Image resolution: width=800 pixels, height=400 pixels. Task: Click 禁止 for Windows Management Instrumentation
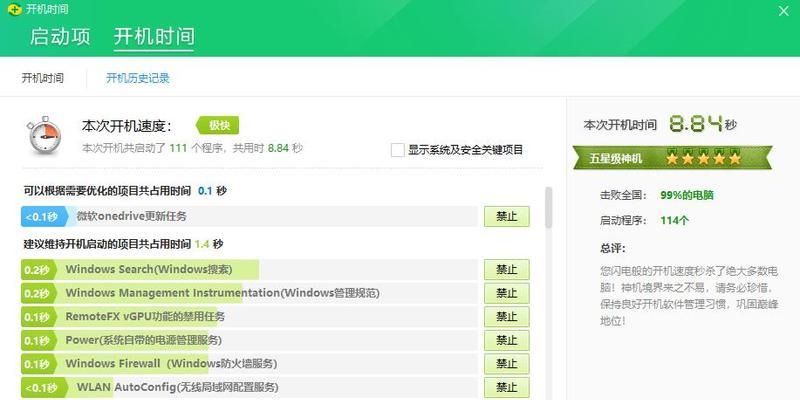(x=507, y=293)
